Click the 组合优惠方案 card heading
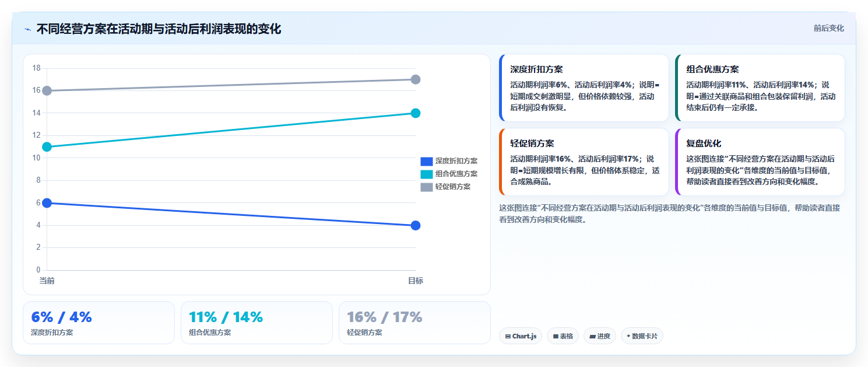The height and width of the screenshot is (367, 868). (x=712, y=69)
